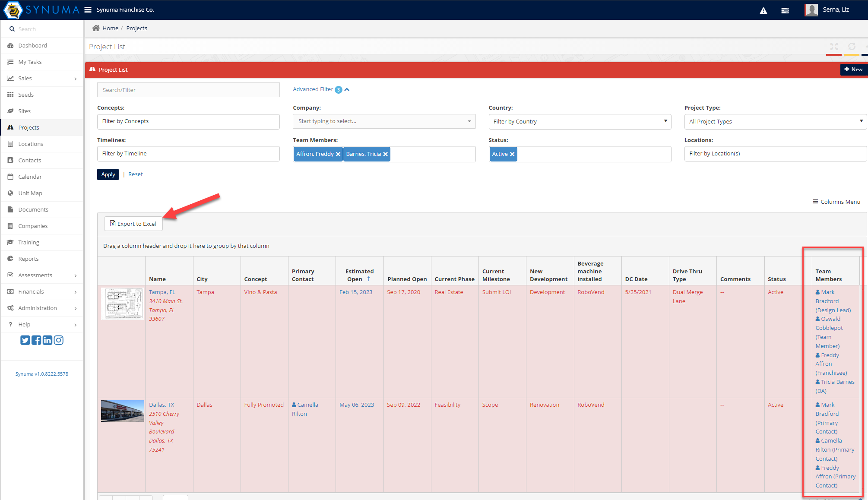Expand the Financials sidebar menu
Viewport: 868px width, 500px height.
pyautogui.click(x=31, y=291)
